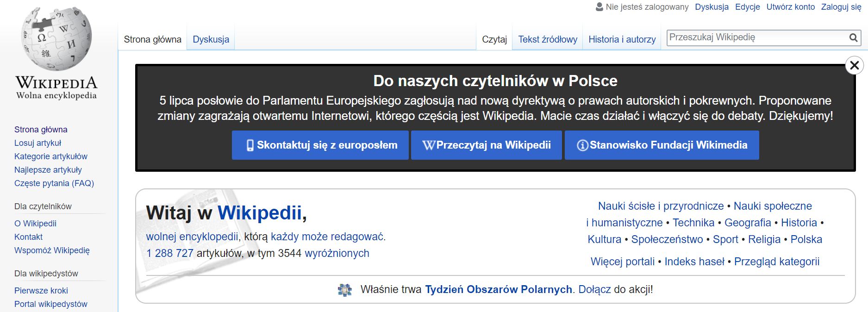Image resolution: width=868 pixels, height=312 pixels.
Task: Click the Polar Week project icon
Action: (x=345, y=290)
